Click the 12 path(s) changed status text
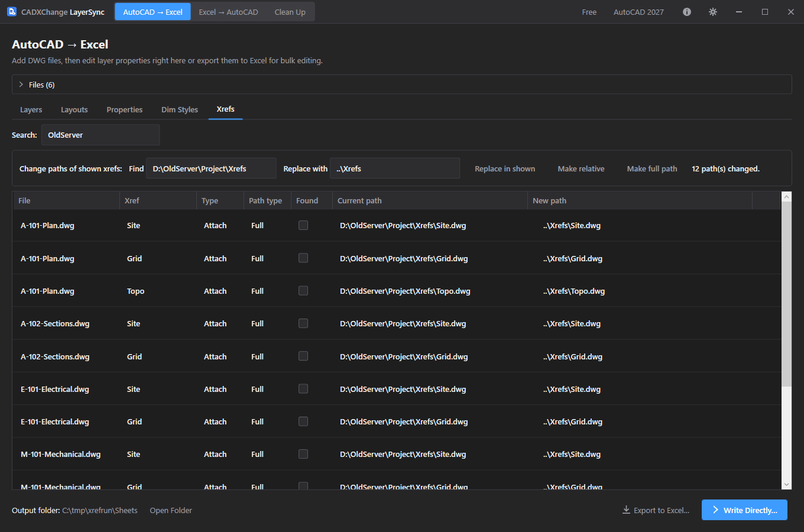The height and width of the screenshot is (532, 804). coord(725,168)
